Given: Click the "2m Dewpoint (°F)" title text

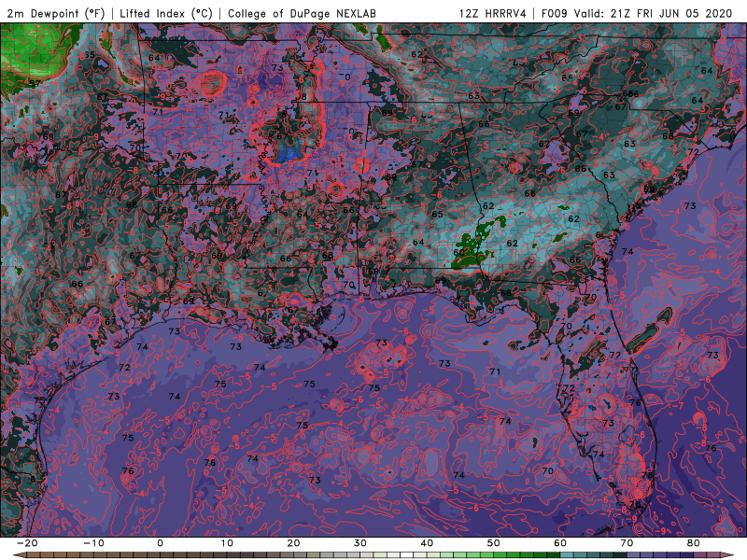Looking at the screenshot, I should (x=56, y=13).
